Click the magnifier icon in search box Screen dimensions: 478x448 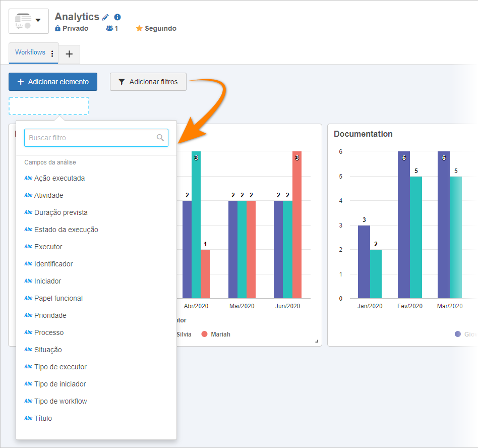(160, 138)
